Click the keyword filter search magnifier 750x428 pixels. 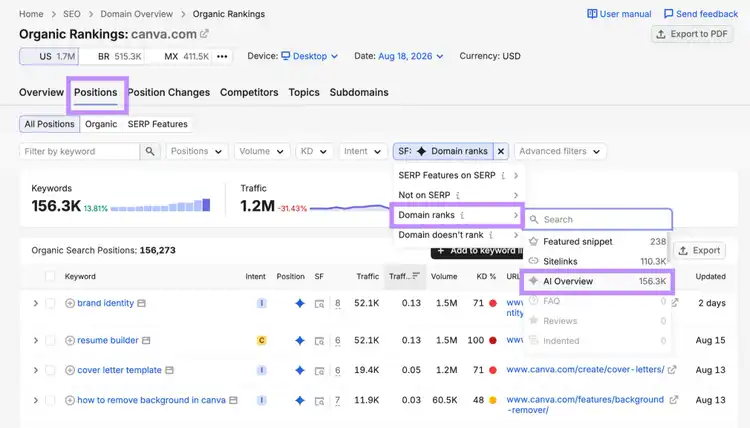(x=150, y=151)
